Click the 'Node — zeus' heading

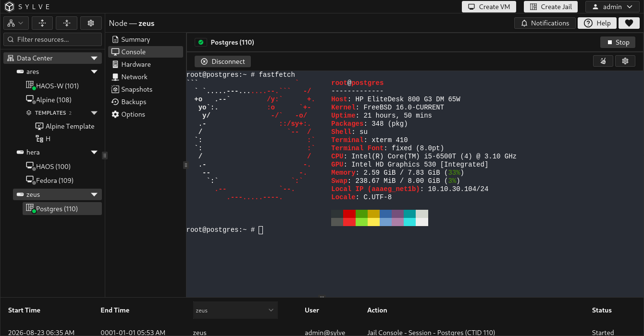click(x=132, y=23)
